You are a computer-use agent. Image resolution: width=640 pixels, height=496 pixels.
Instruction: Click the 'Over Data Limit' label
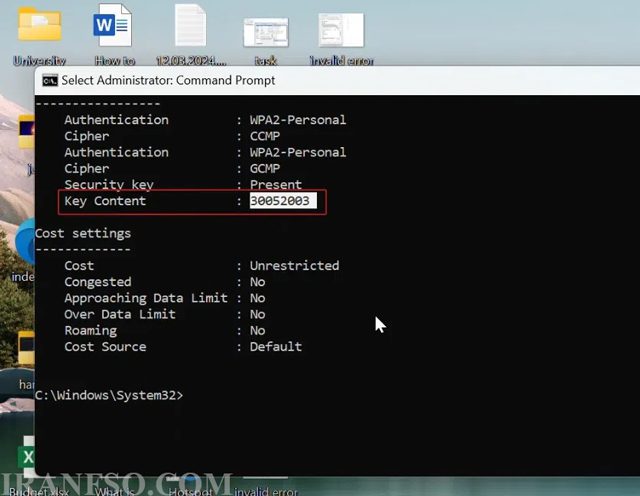(x=120, y=314)
